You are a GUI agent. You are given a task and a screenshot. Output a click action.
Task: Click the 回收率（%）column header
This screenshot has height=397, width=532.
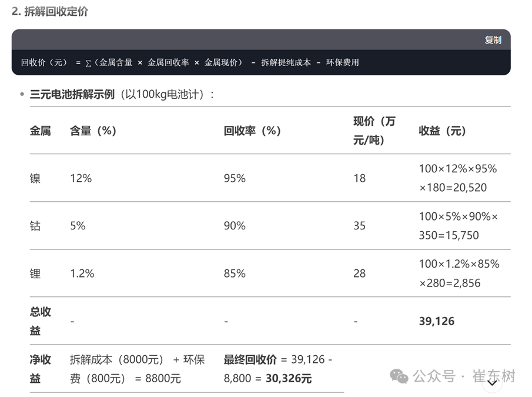click(x=252, y=131)
